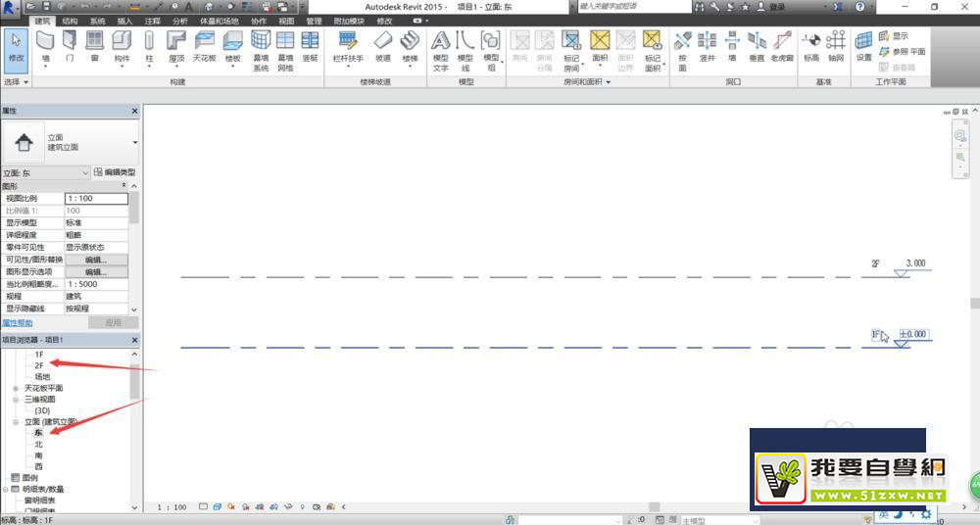Click the 标记面积 (Tag Area) tool
Image resolution: width=980 pixels, height=525 pixels.
[653, 50]
